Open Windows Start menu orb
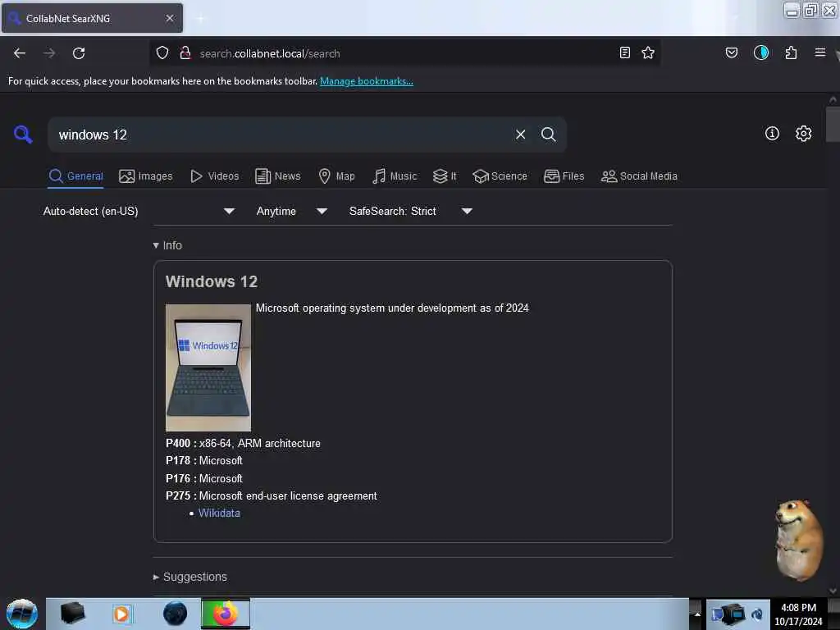The image size is (840, 630). tap(22, 614)
